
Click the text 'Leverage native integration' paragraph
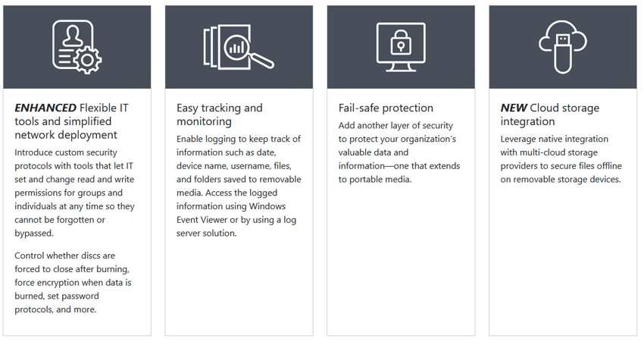(x=561, y=158)
